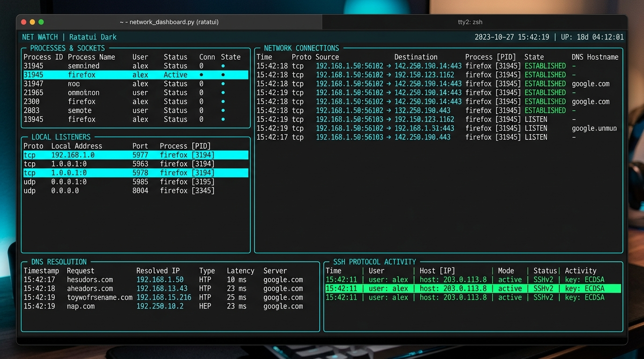Select the SSH PROTOCOL ACTIVITY panel title

pyautogui.click(x=374, y=262)
